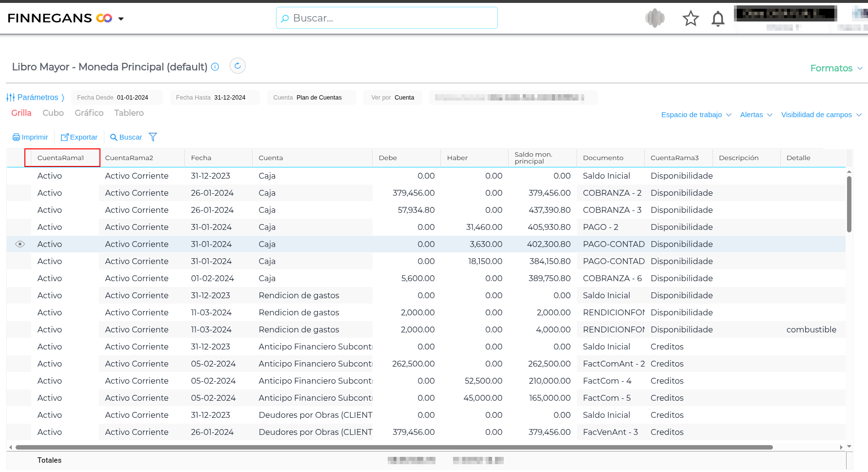This screenshot has width=868, height=472.
Task: Open the Tablero tab
Action: pyautogui.click(x=129, y=113)
